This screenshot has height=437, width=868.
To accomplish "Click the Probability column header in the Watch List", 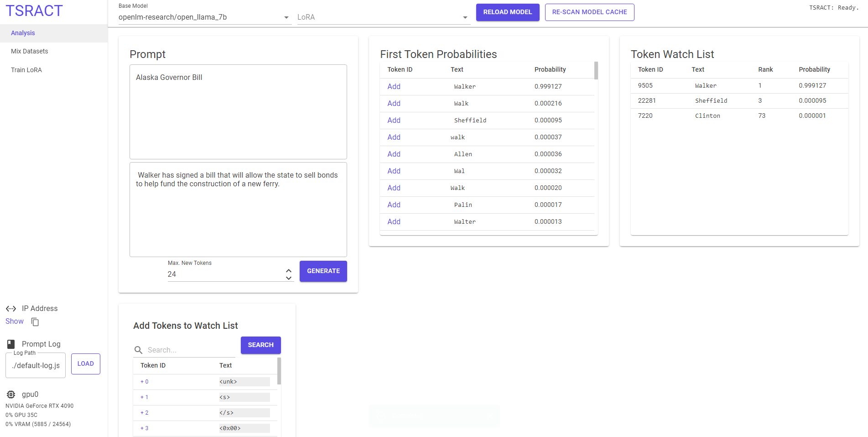I will click(x=814, y=70).
